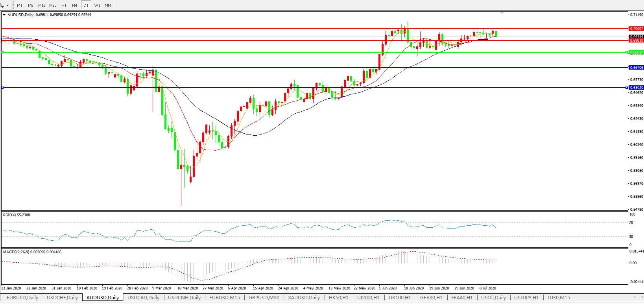The height and width of the screenshot is (304, 644).
Task: Open the dropdown arrow beside the toolbar tool icon
Action: (x=8, y=6)
